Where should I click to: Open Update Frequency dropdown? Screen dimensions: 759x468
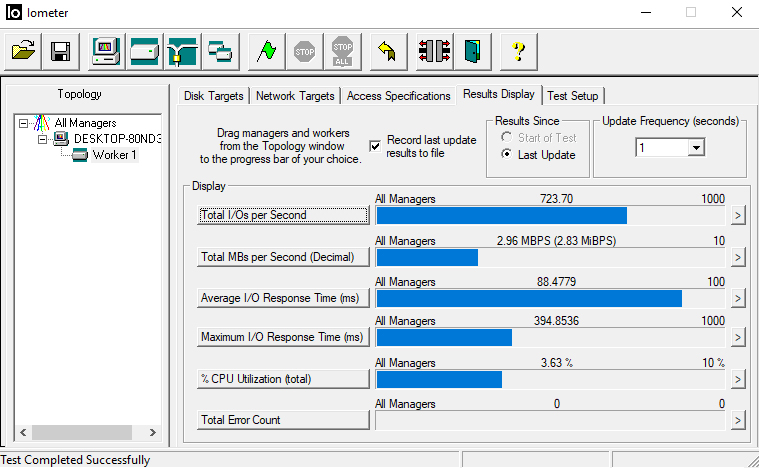pyautogui.click(x=696, y=148)
